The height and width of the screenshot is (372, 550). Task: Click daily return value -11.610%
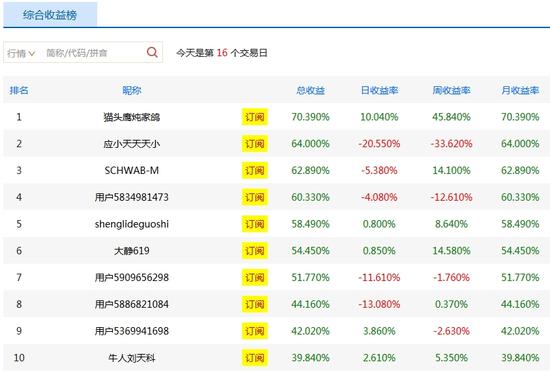[x=379, y=277]
